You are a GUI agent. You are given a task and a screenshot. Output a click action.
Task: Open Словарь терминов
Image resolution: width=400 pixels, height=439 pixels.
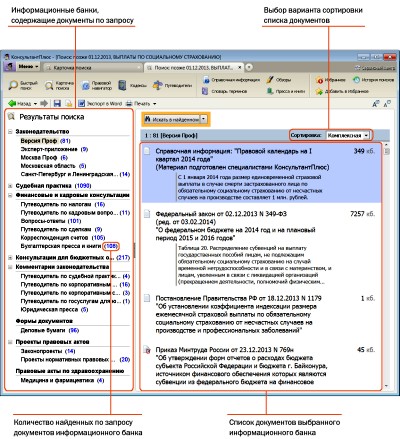pos(225,91)
